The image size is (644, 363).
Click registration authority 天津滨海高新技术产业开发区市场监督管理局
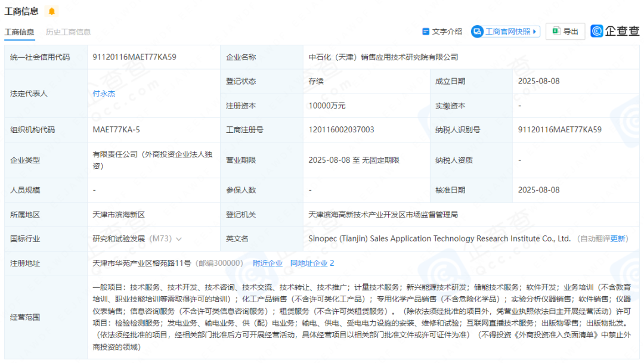[383, 215]
